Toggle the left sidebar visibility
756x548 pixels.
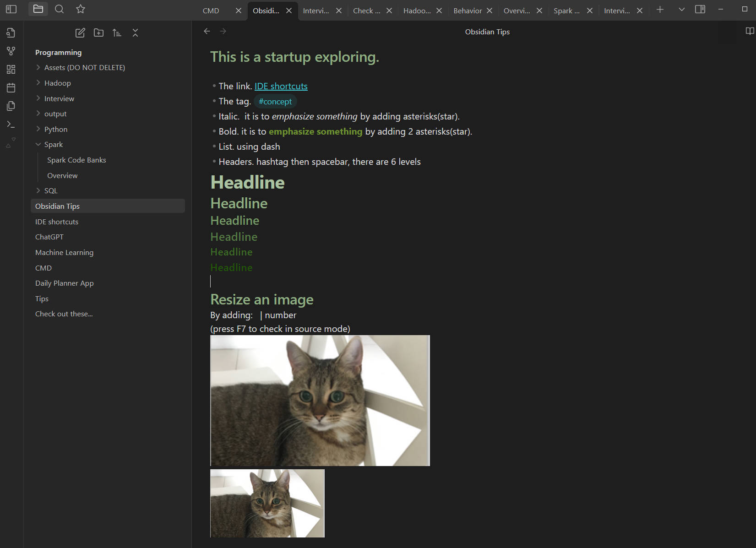tap(11, 9)
